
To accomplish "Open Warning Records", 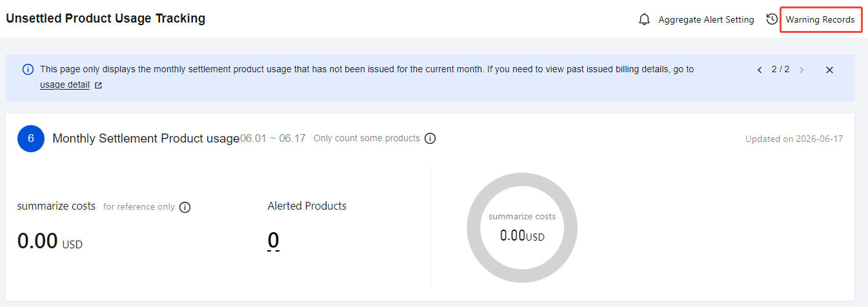I will (x=820, y=20).
